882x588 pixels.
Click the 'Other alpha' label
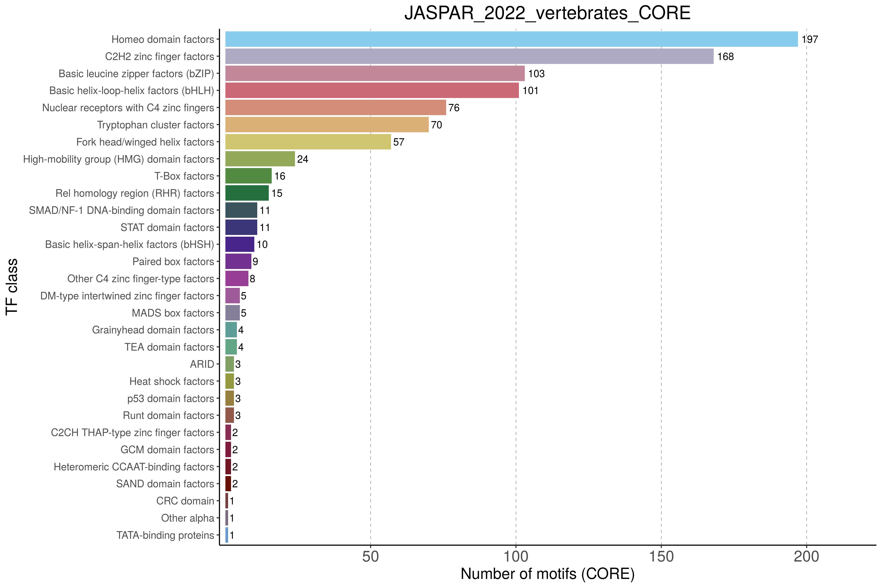pyautogui.click(x=187, y=518)
